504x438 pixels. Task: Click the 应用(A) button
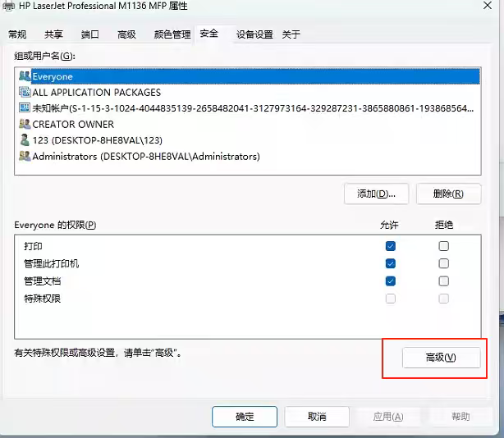388,417
